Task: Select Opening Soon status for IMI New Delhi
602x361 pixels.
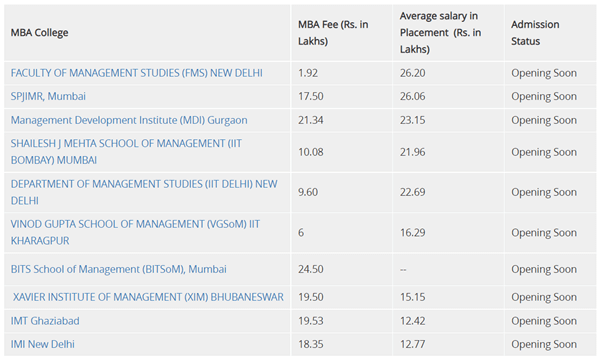Action: [x=544, y=344]
